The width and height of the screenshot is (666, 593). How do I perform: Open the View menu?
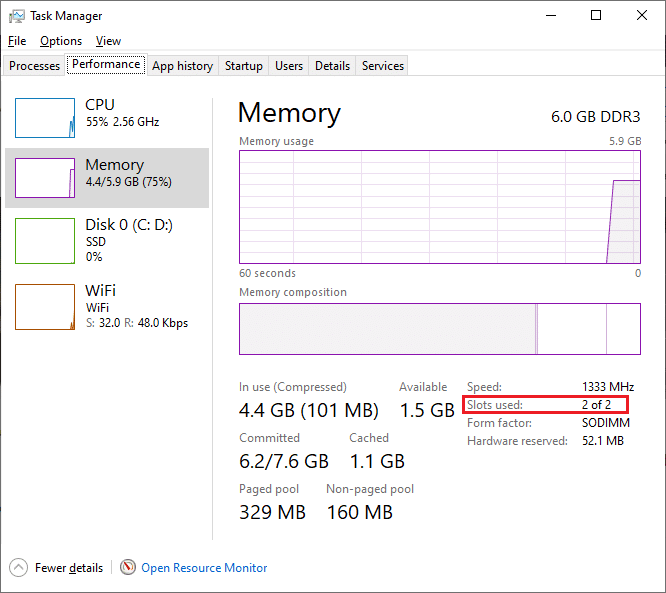(108, 41)
